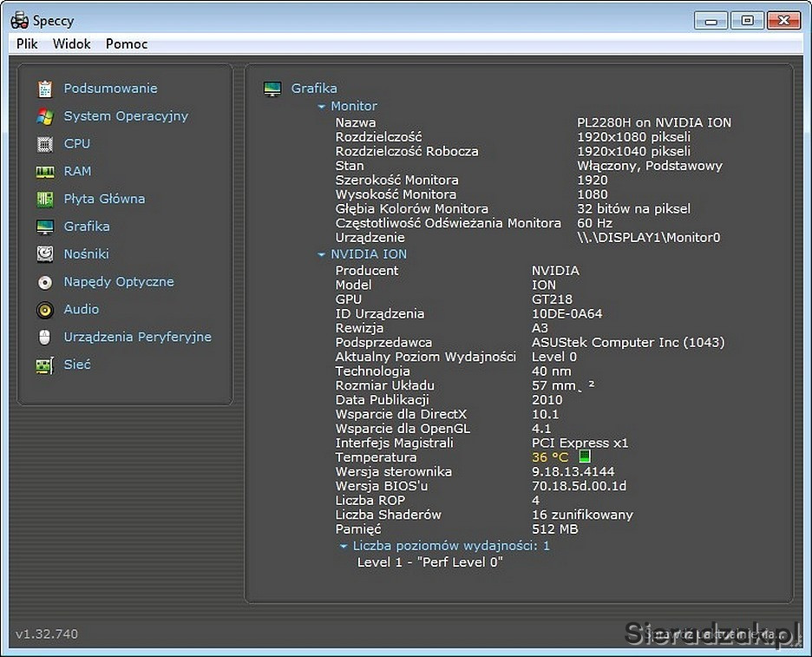
Task: Go to System Operacyjny section
Action: pos(126,116)
